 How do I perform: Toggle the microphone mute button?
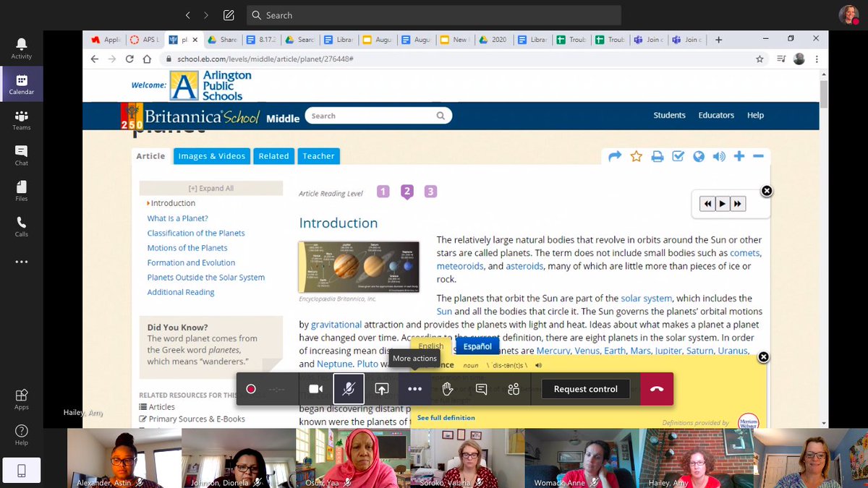click(x=349, y=389)
